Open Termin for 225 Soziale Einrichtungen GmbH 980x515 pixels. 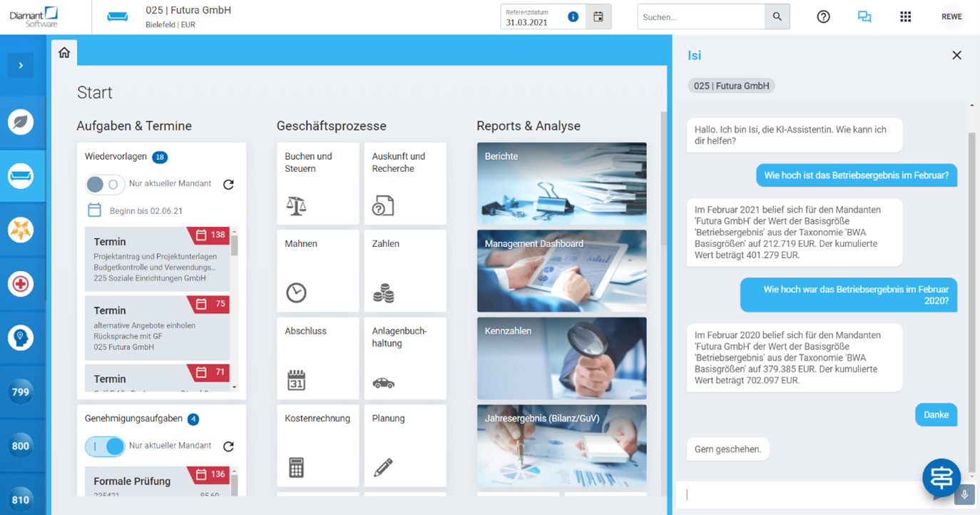(x=158, y=259)
